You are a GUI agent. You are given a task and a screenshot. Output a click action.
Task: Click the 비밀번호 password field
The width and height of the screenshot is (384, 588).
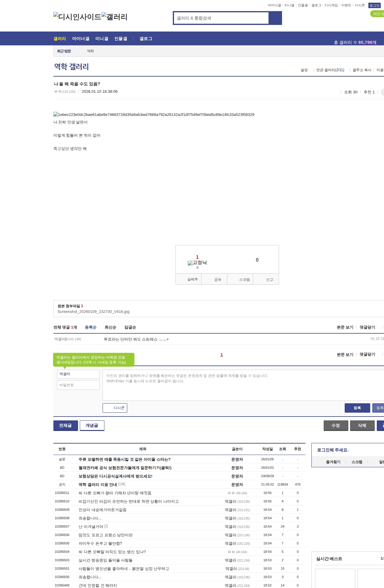(78, 385)
